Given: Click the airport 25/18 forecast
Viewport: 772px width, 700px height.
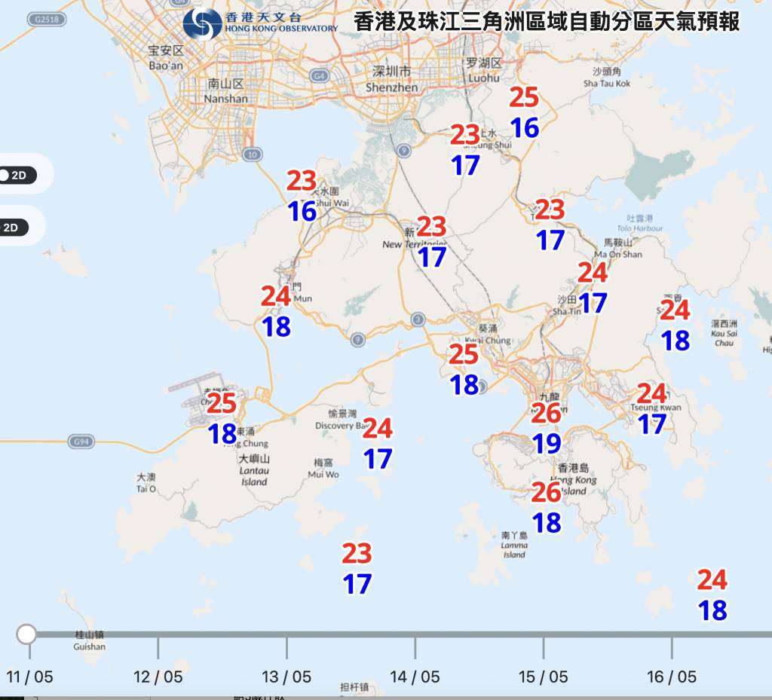Looking at the screenshot, I should [222, 418].
